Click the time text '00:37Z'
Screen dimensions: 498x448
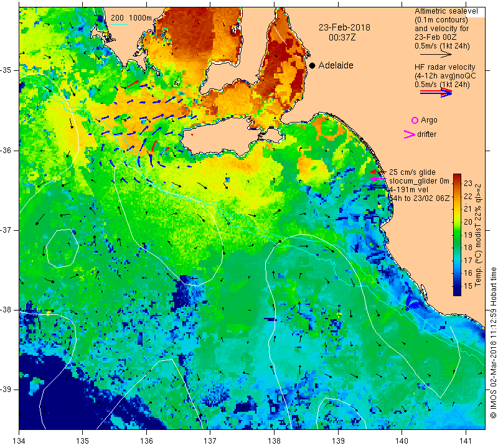[342, 37]
